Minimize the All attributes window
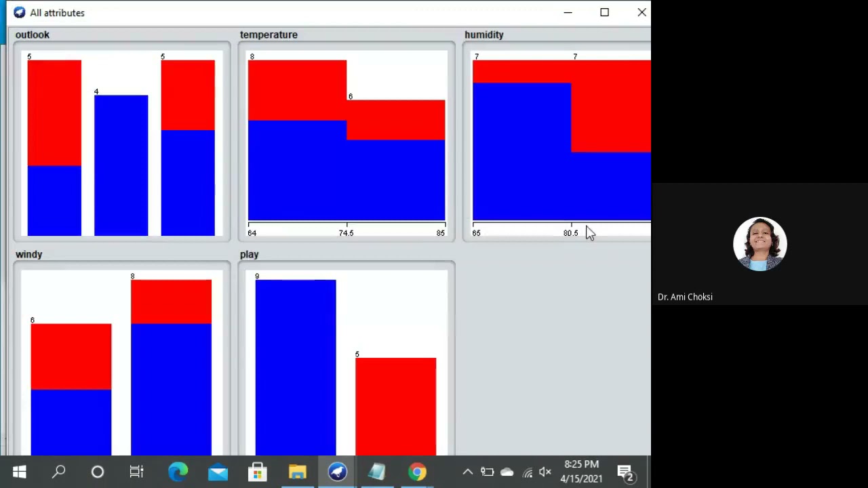 pos(568,12)
